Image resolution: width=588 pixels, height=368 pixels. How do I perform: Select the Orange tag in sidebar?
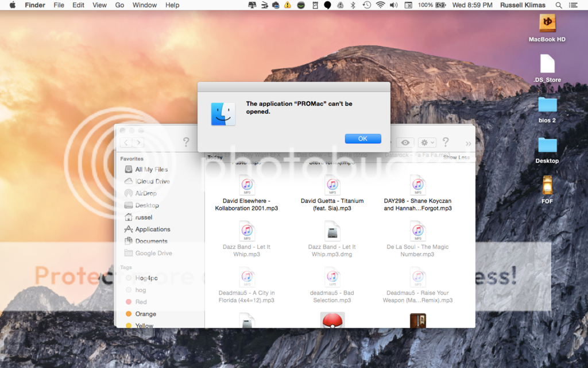pyautogui.click(x=145, y=314)
